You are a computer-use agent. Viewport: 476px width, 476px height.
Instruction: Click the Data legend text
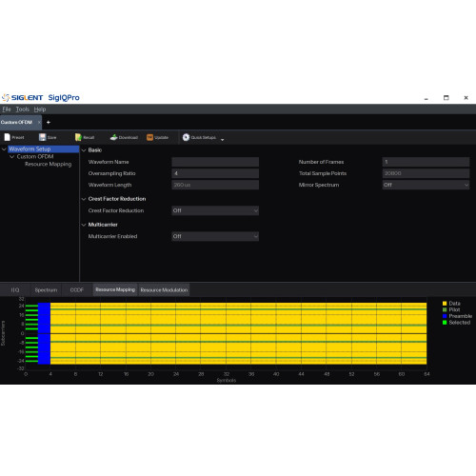pos(454,304)
